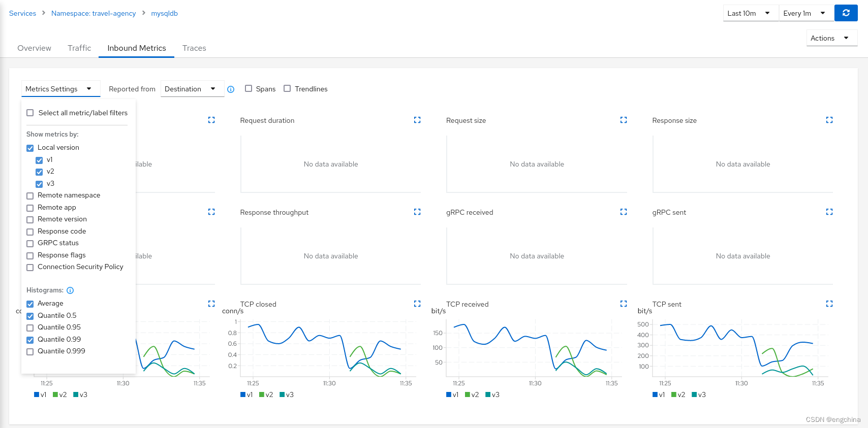Enable the Remote version checkbox
868x428 pixels.
(30, 219)
